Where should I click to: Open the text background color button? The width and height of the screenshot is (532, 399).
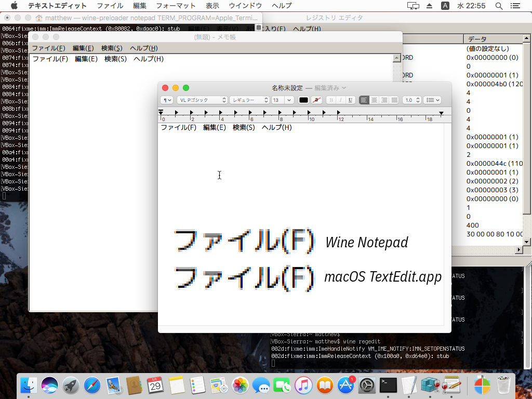(316, 100)
